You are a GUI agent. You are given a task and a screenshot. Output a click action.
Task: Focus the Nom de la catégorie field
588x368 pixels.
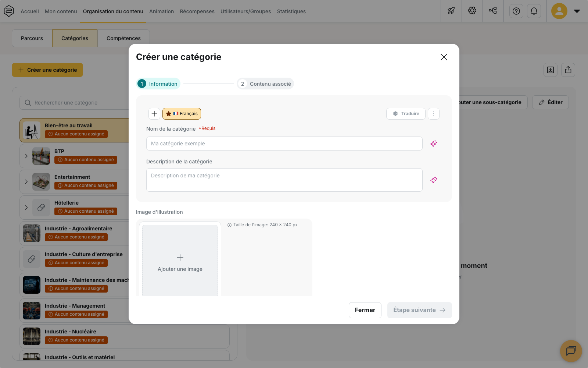point(284,144)
